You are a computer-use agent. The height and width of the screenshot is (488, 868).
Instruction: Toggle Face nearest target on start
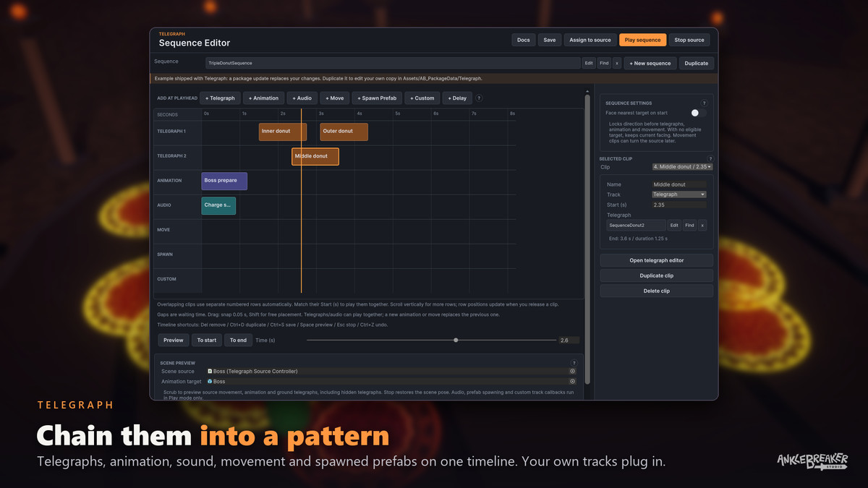click(698, 113)
